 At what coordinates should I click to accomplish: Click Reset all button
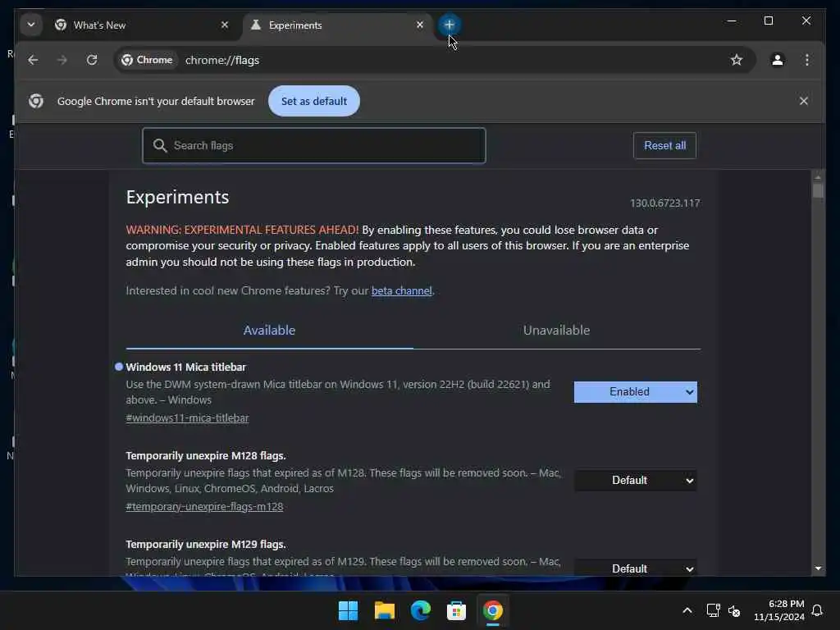(664, 146)
